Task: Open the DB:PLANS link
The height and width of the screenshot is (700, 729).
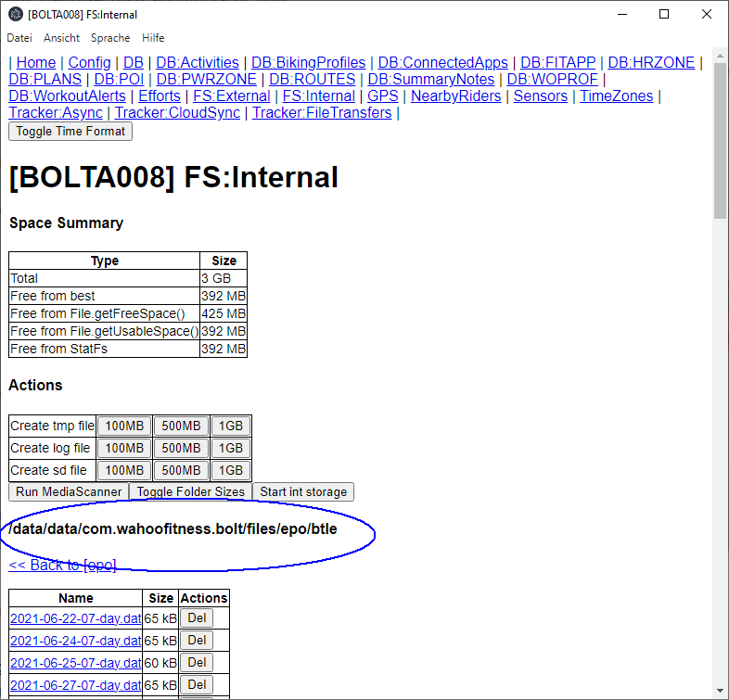Action: [45, 79]
